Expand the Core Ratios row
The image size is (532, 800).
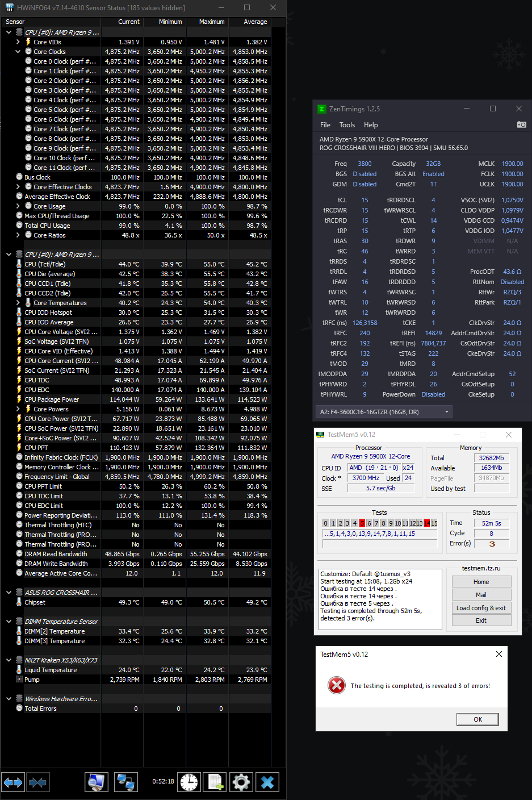pyautogui.click(x=18, y=235)
